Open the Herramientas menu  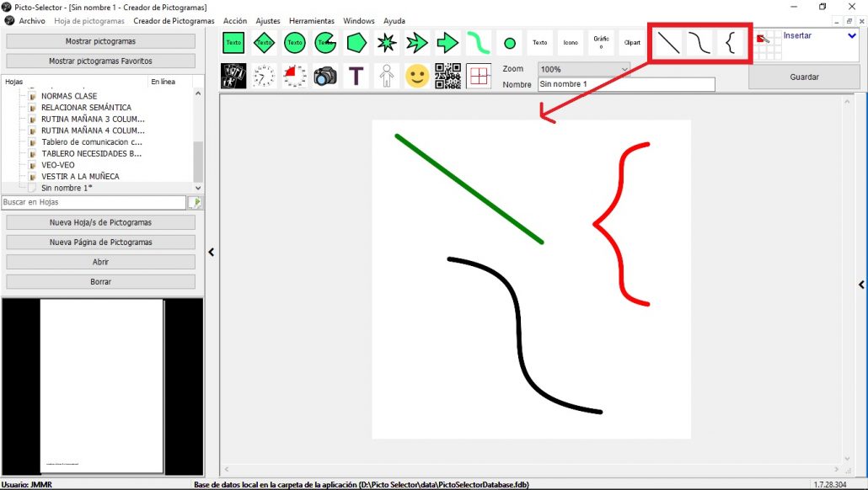pos(312,21)
